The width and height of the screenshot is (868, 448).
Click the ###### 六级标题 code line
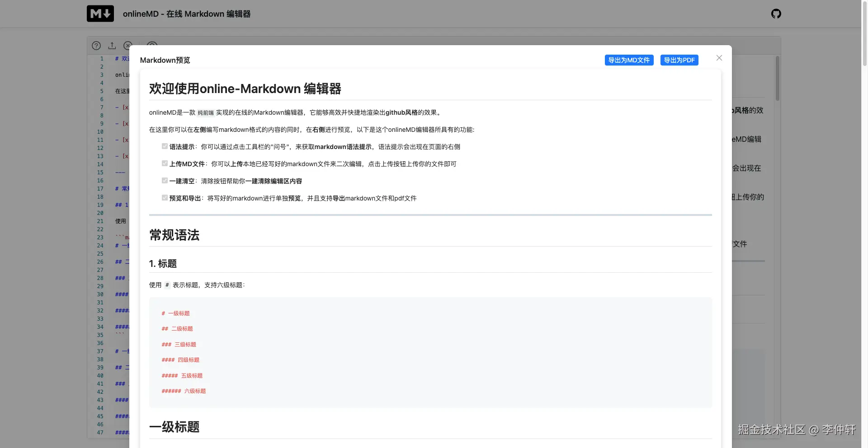[x=184, y=391]
